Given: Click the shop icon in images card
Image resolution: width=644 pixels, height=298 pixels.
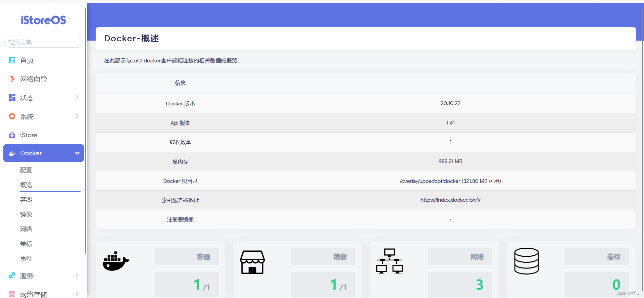Looking at the screenshot, I should coord(252,262).
